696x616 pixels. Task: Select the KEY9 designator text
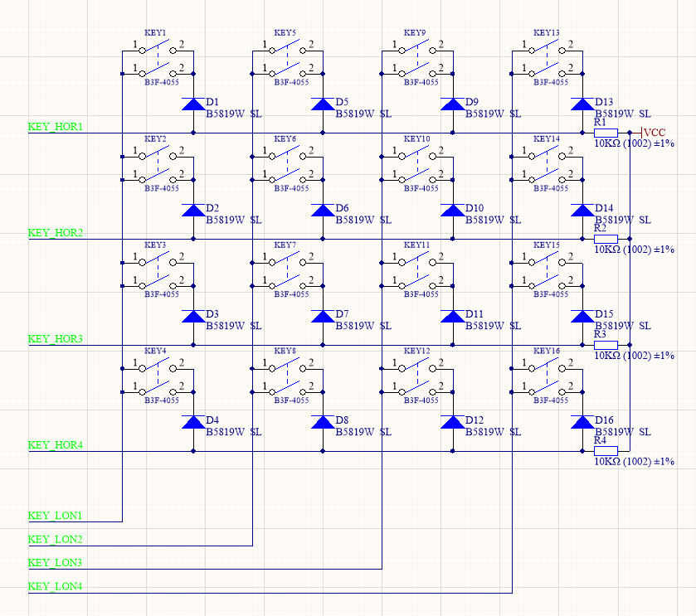coord(414,33)
